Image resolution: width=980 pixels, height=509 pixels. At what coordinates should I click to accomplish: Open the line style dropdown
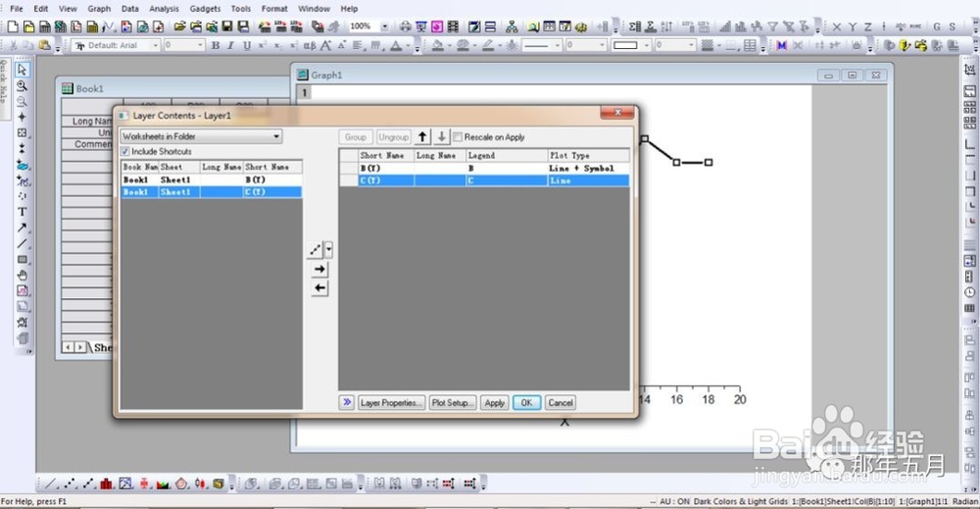[558, 46]
